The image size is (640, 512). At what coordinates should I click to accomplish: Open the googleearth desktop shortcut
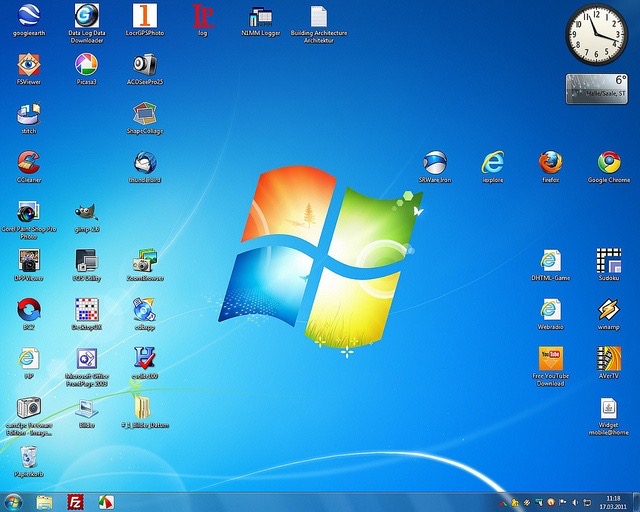coord(29,20)
